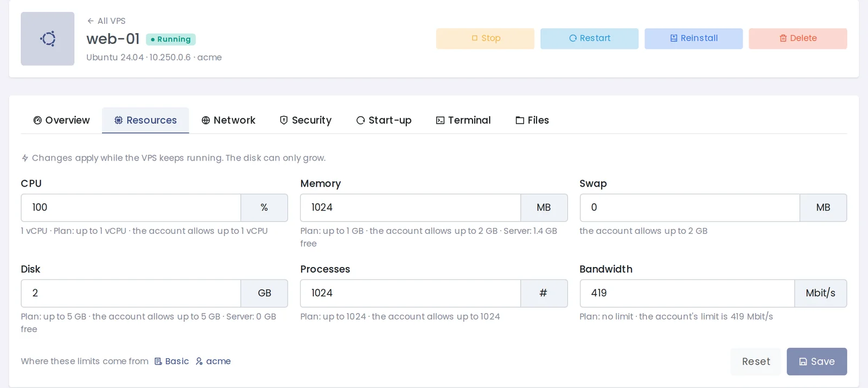The height and width of the screenshot is (388, 868).
Task: Click the Processes count input field
Action: 411,293
